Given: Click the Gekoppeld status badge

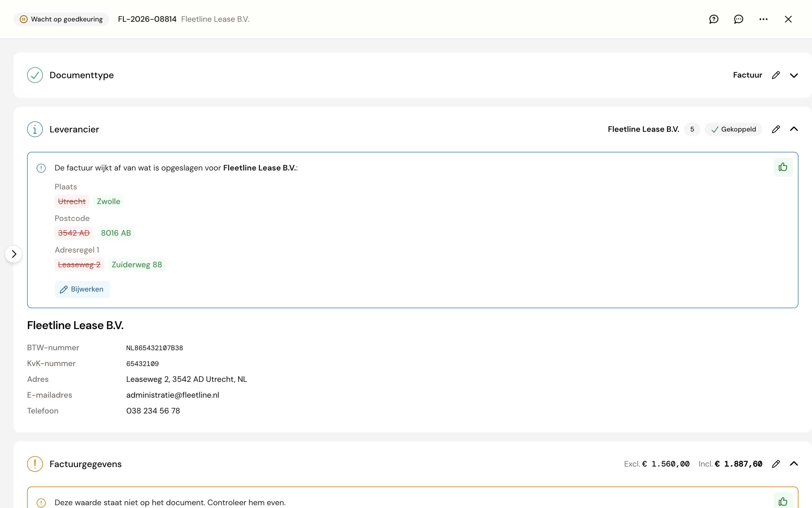Looking at the screenshot, I should pyautogui.click(x=734, y=129).
